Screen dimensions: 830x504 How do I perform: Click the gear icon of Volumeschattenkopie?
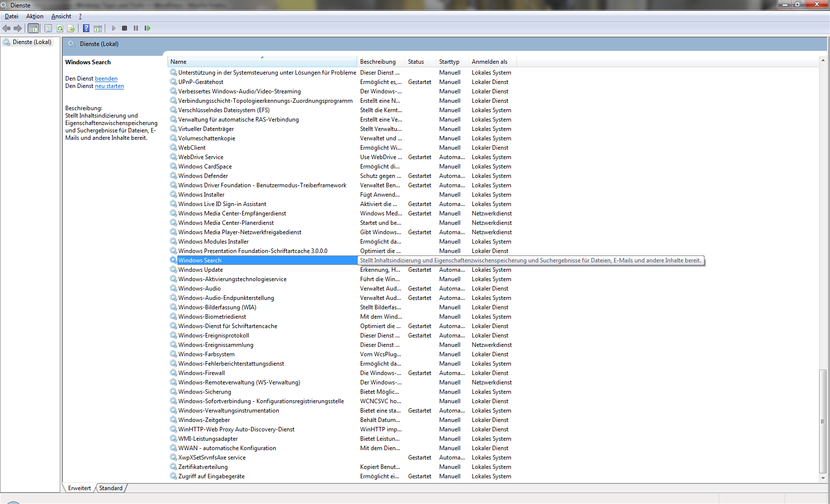pyautogui.click(x=173, y=138)
